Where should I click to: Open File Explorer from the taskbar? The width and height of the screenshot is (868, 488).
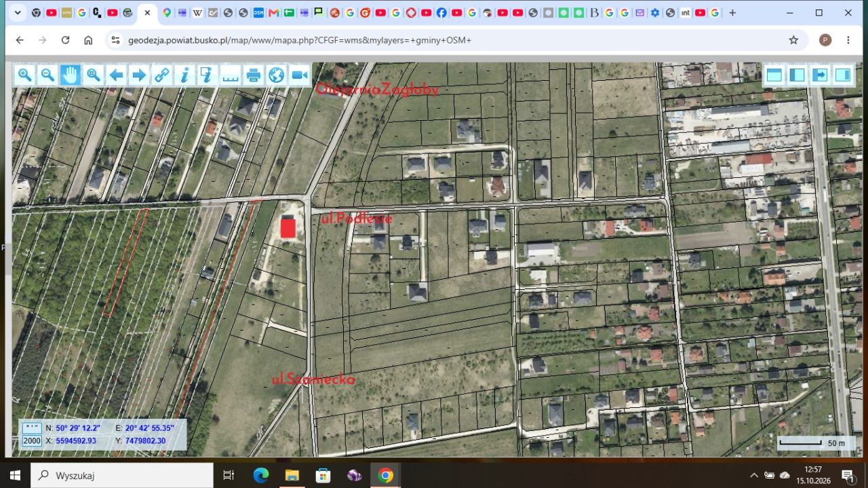pyautogui.click(x=292, y=475)
